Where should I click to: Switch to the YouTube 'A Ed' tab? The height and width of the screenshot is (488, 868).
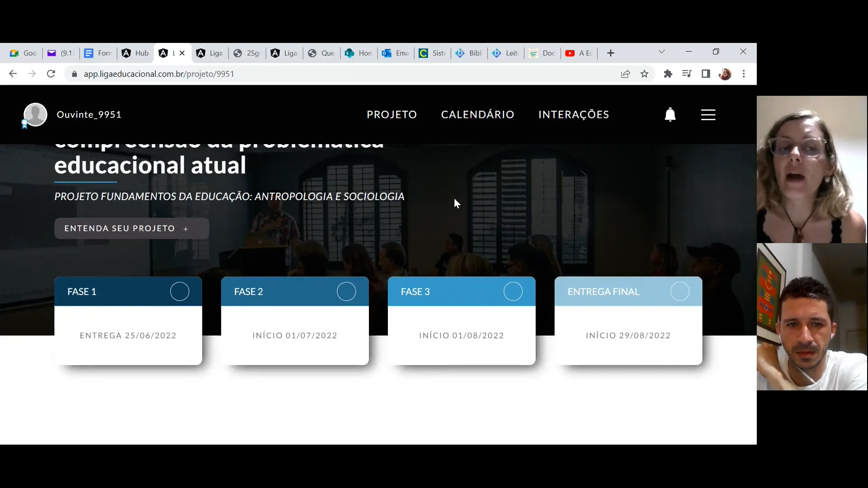[579, 53]
